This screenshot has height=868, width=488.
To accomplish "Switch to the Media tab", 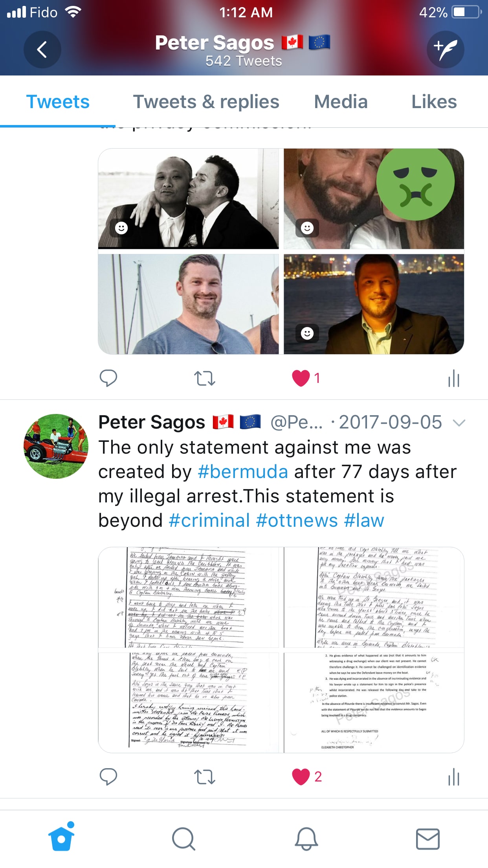I will click(341, 102).
